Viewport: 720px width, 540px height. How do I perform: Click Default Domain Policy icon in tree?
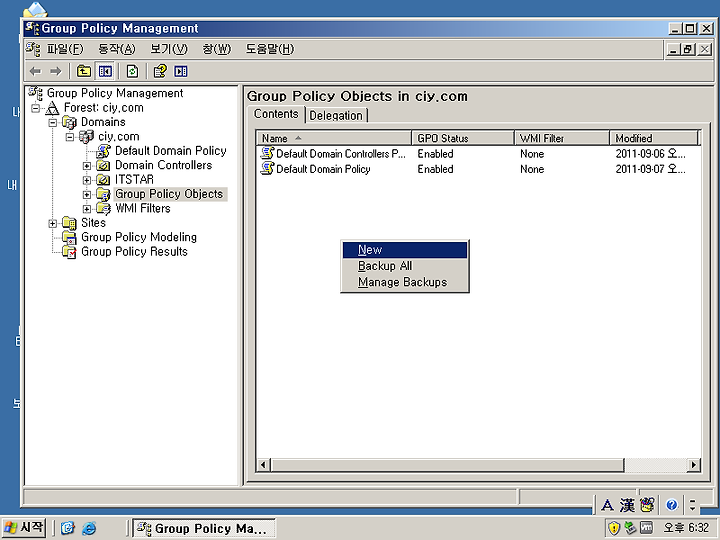pos(103,151)
